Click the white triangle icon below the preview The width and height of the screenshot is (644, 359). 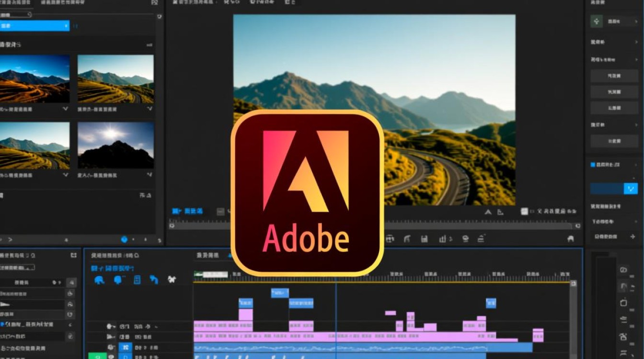point(488,212)
